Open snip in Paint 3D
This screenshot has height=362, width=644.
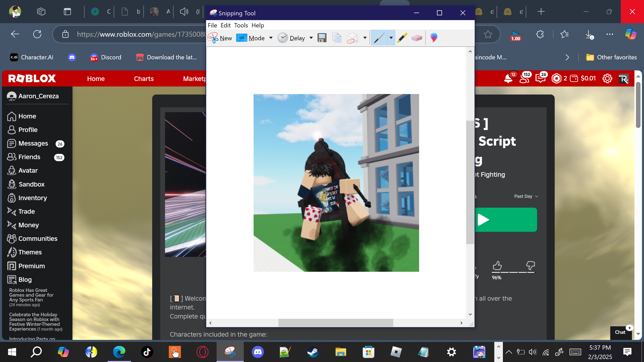point(434,38)
